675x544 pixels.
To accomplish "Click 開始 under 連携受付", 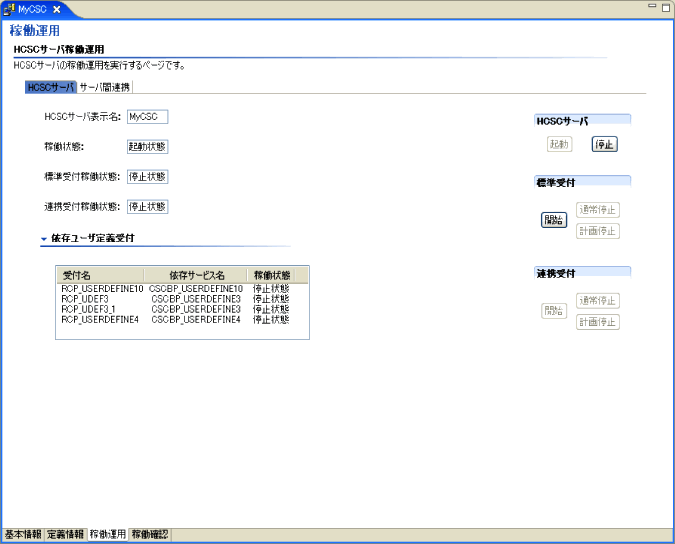I will [x=554, y=311].
